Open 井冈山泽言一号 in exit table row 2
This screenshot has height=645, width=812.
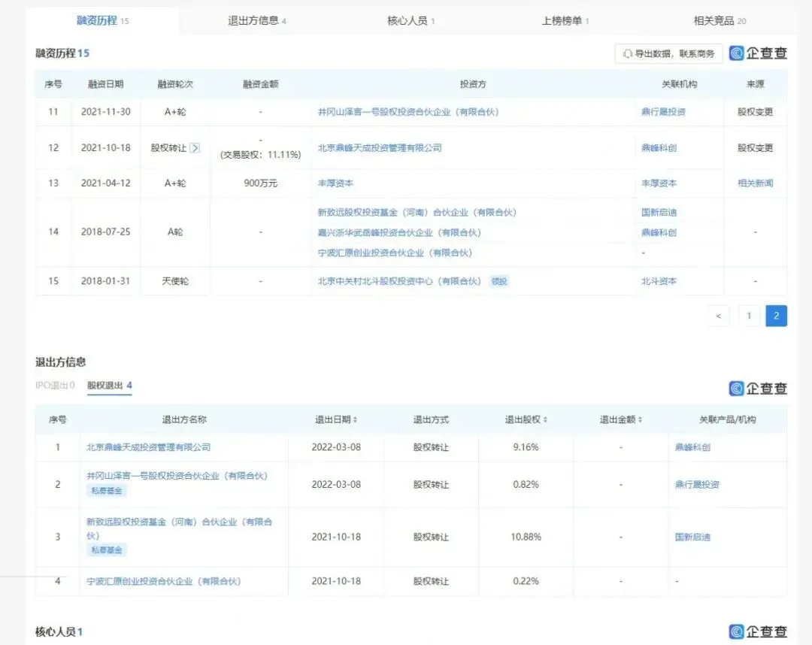coord(177,476)
